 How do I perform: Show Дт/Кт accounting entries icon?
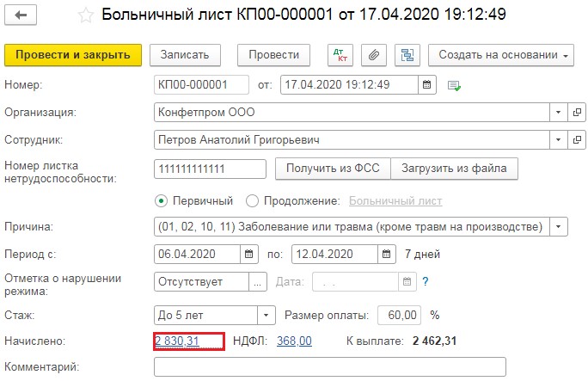[341, 55]
